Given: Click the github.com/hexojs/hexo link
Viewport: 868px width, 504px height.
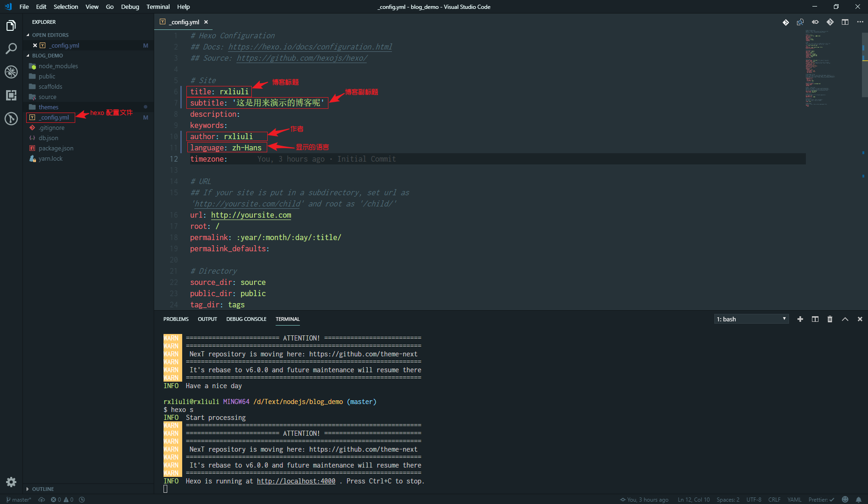Looking at the screenshot, I should coord(302,58).
